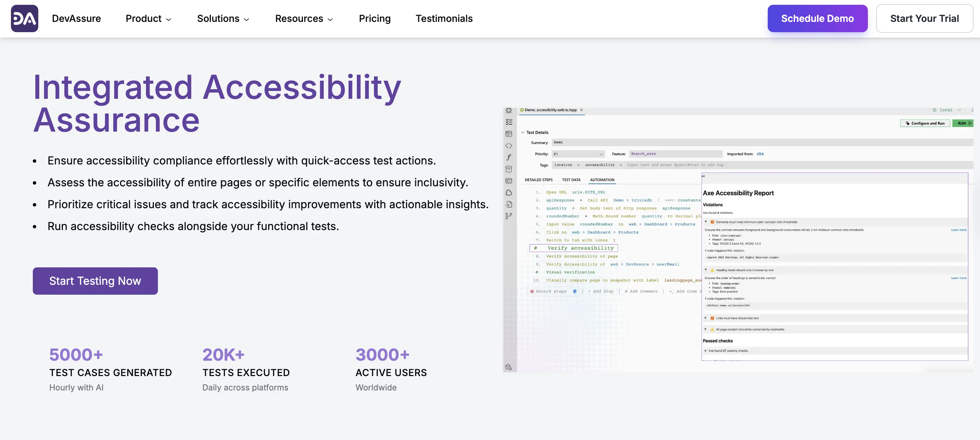Open the local environment dropdown
The width and height of the screenshot is (980, 440).
948,110
